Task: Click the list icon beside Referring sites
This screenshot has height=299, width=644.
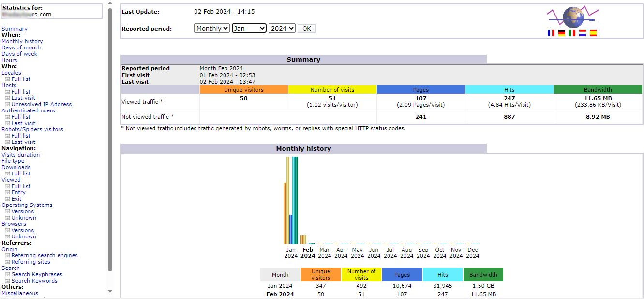Action: coord(7,262)
